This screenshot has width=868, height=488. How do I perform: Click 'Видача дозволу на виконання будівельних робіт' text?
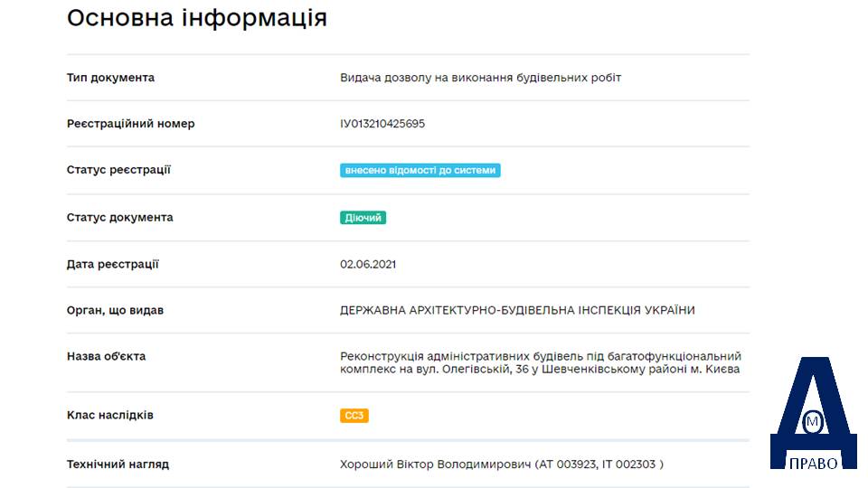click(x=480, y=78)
